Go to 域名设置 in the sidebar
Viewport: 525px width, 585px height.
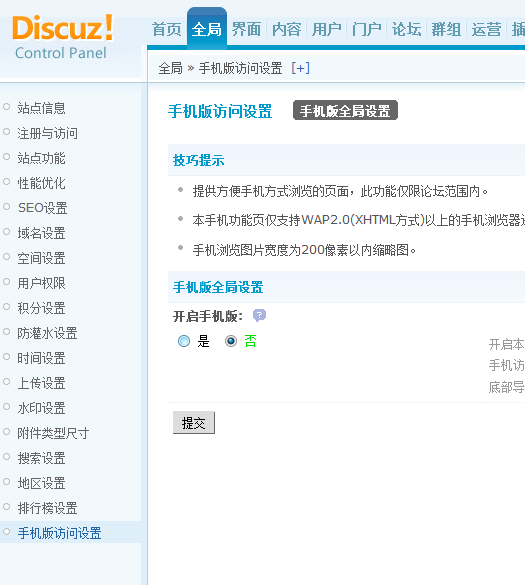pos(41,233)
